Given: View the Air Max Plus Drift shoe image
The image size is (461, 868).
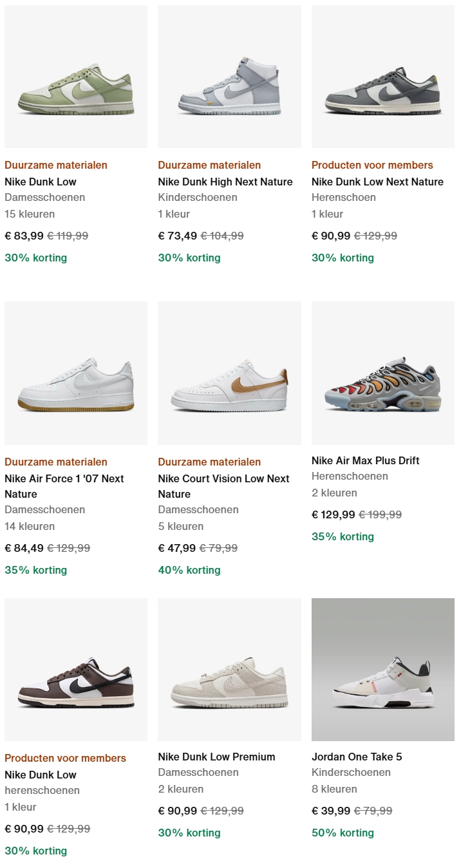Looking at the screenshot, I should coord(383,373).
